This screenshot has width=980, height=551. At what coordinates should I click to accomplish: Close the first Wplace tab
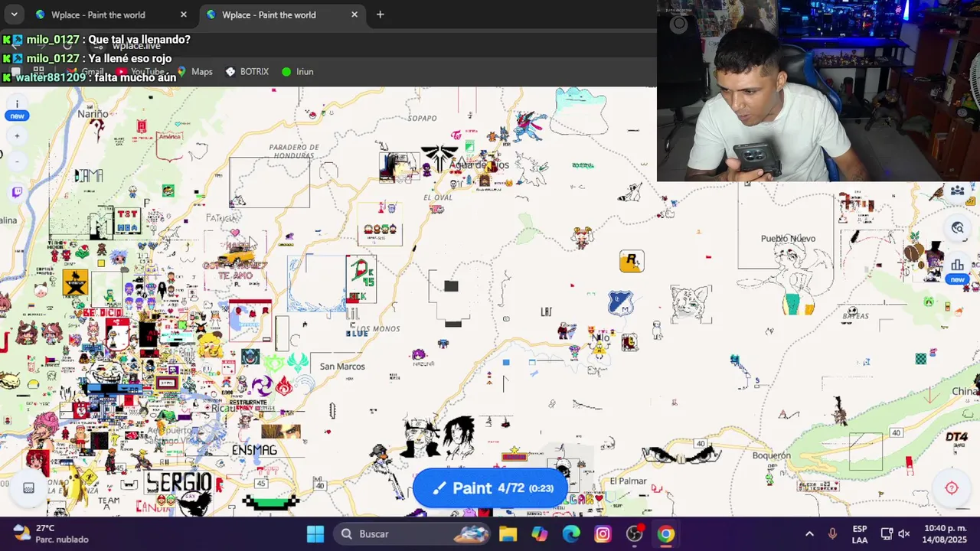[x=184, y=15]
